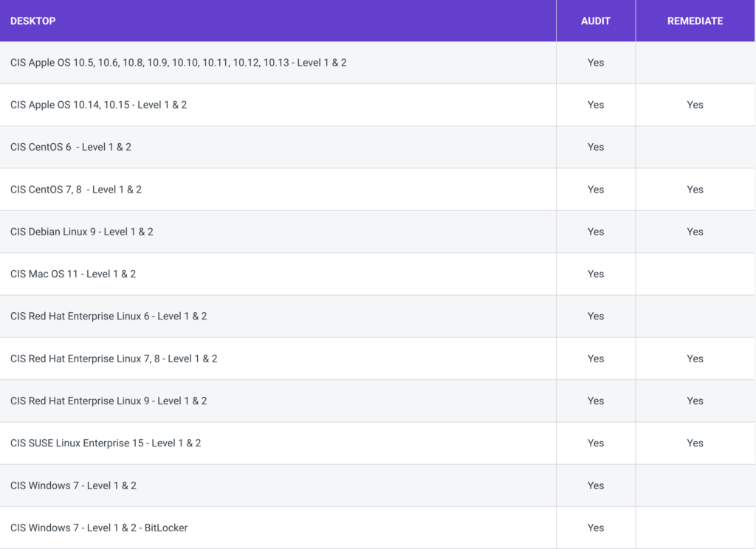Click Audit Yes for Debian Linux 9
This screenshot has height=549, width=756.
click(x=596, y=232)
